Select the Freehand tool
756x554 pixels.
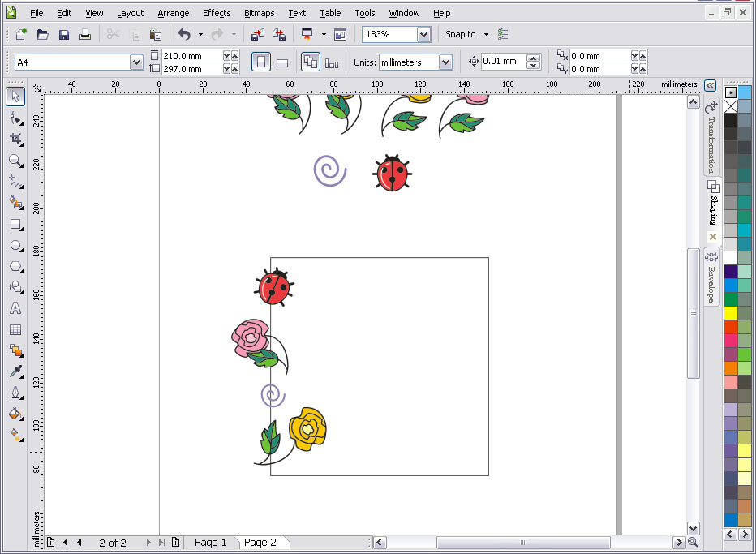(15, 182)
